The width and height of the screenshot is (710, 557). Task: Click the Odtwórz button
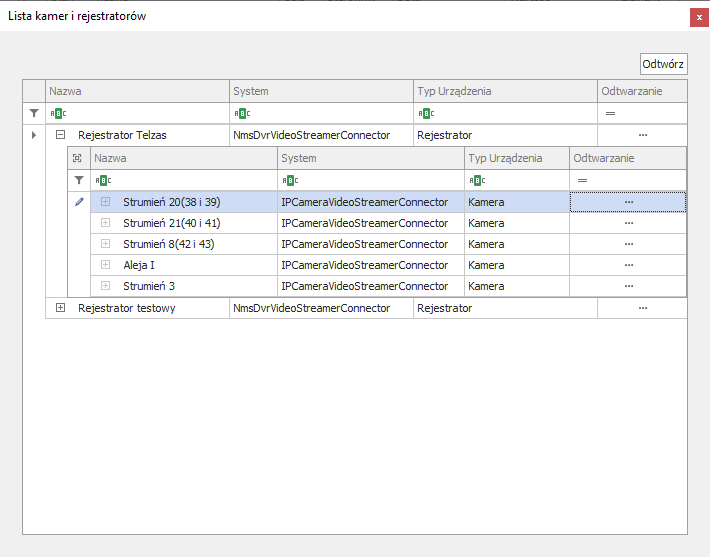(x=663, y=64)
